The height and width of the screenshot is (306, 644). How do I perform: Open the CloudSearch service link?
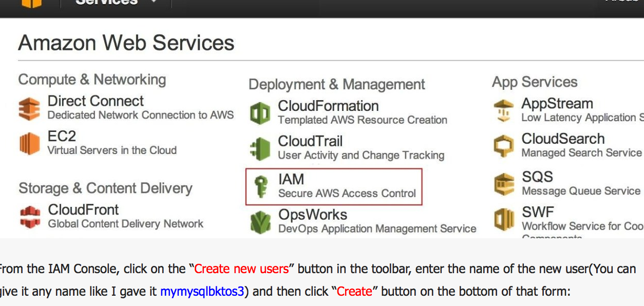coord(563,139)
